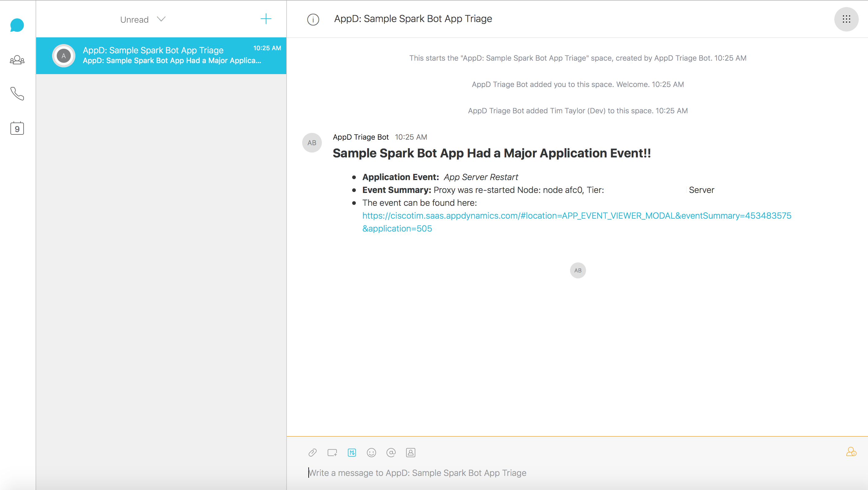
Task: Click the paperclip attach file icon
Action: tap(312, 452)
